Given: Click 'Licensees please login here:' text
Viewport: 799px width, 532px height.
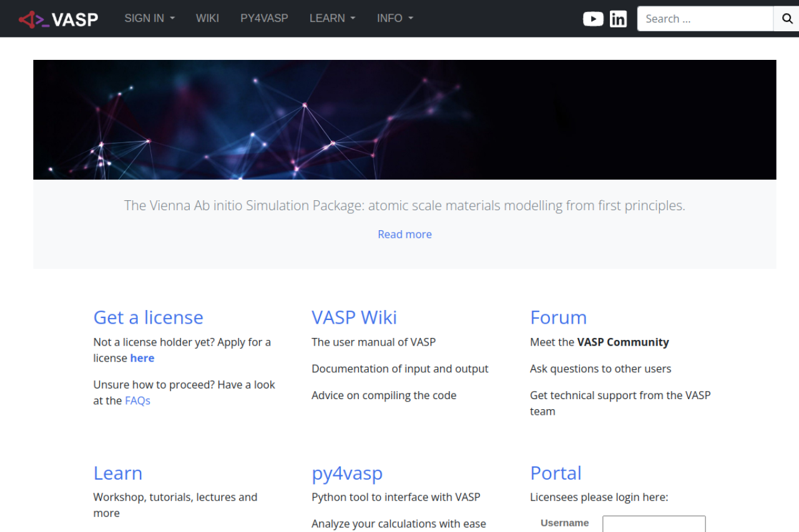Looking at the screenshot, I should (599, 497).
